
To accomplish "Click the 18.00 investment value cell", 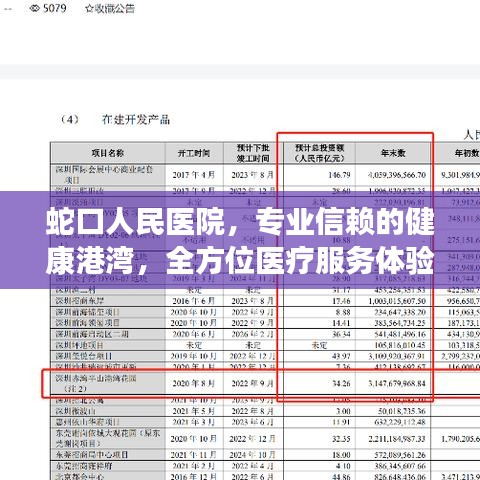I will click(341, 455).
